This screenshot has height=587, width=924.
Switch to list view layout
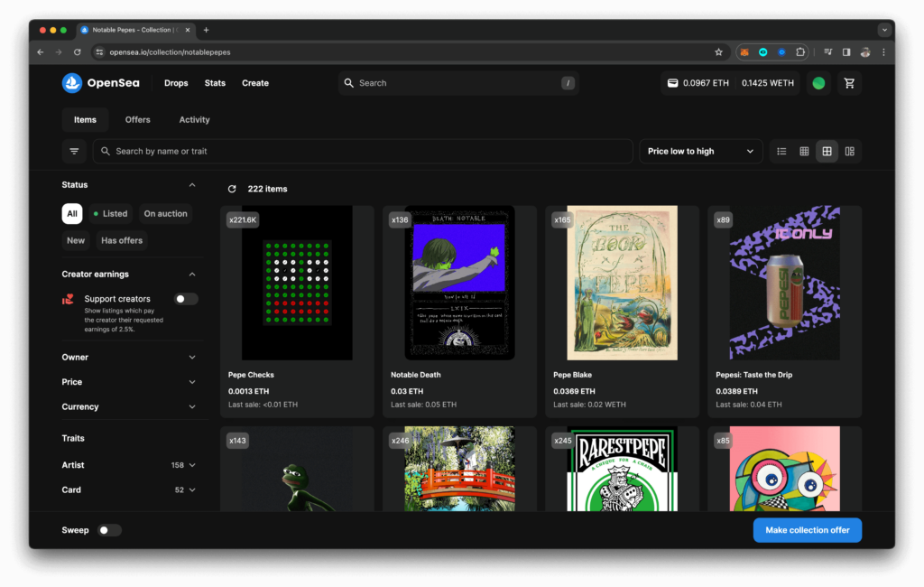(781, 152)
